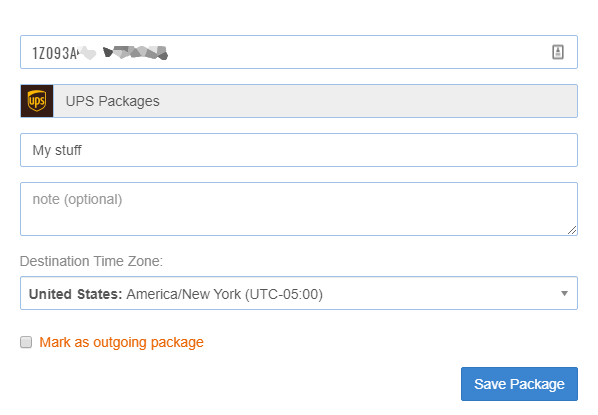Click the UPS shield logo

37,101
